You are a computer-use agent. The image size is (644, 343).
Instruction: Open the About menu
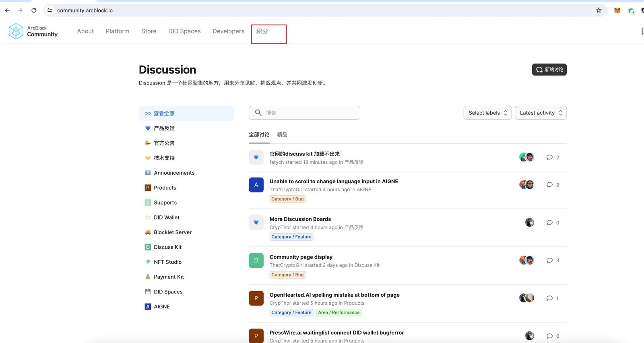(x=85, y=31)
